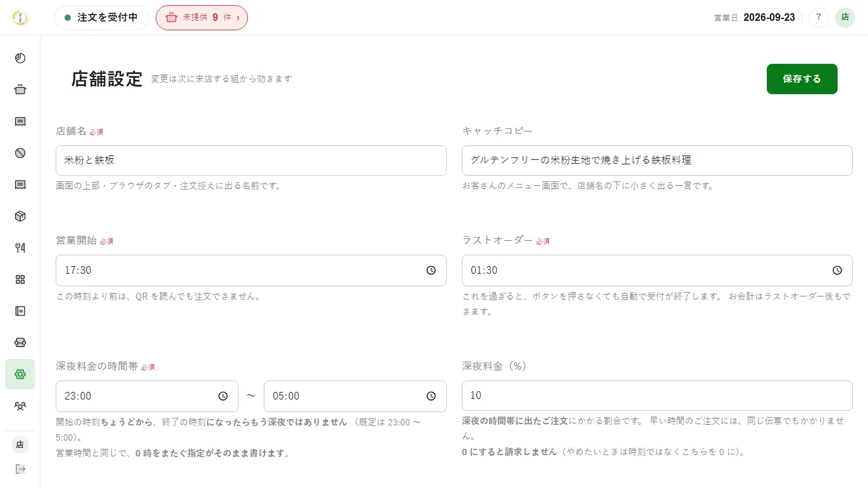Open the prohibited circle sold-out page in sidebar
868x488 pixels.
[20, 153]
